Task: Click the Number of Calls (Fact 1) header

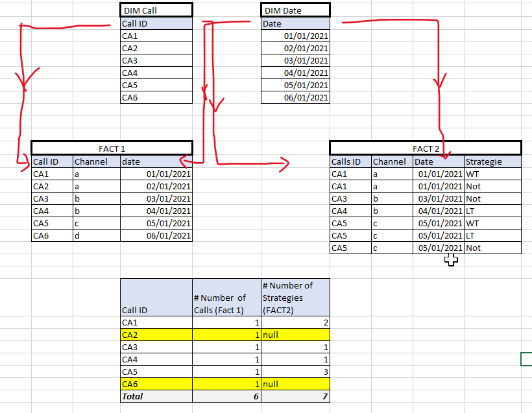Action: (x=226, y=298)
